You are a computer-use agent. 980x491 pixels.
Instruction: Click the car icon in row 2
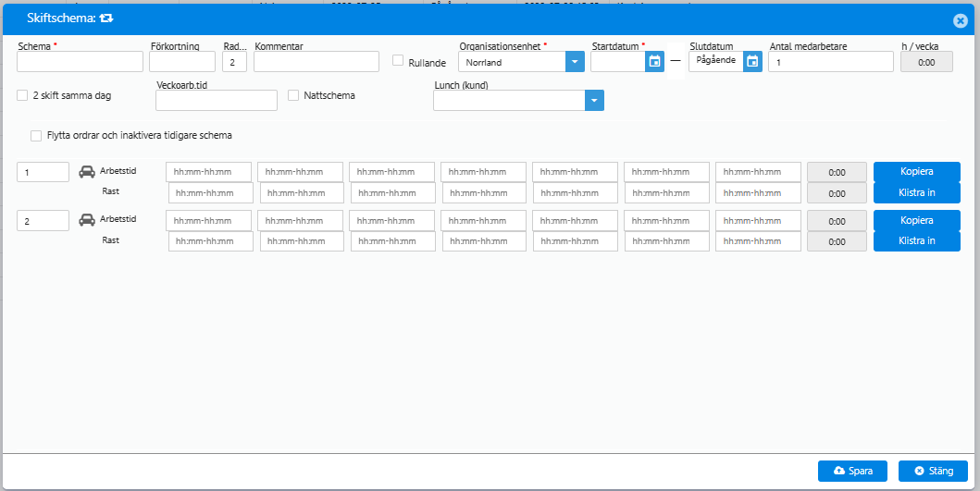click(87, 220)
